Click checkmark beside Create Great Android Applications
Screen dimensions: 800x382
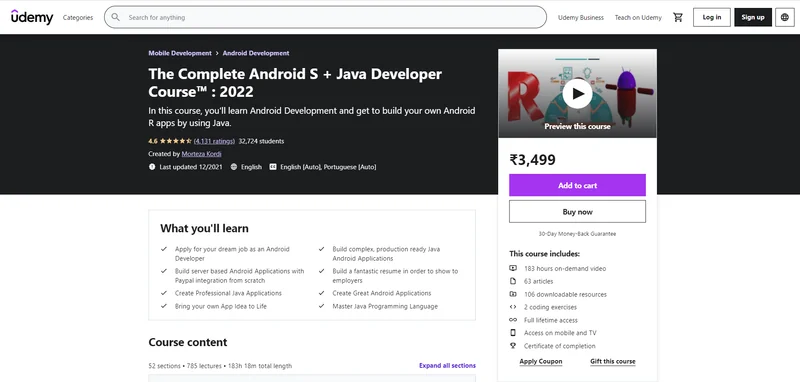[x=321, y=293]
